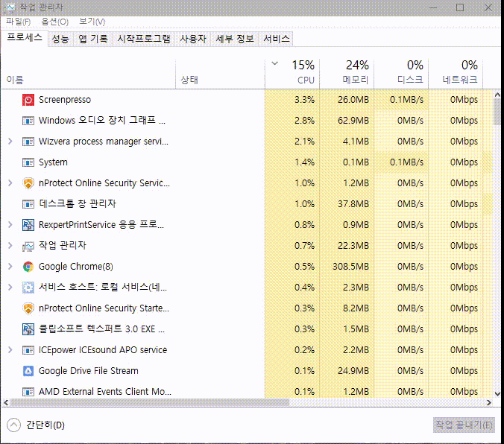Click the vertical scrollbar down arrow
Viewport: 504px width, 444px height.
[x=497, y=394]
